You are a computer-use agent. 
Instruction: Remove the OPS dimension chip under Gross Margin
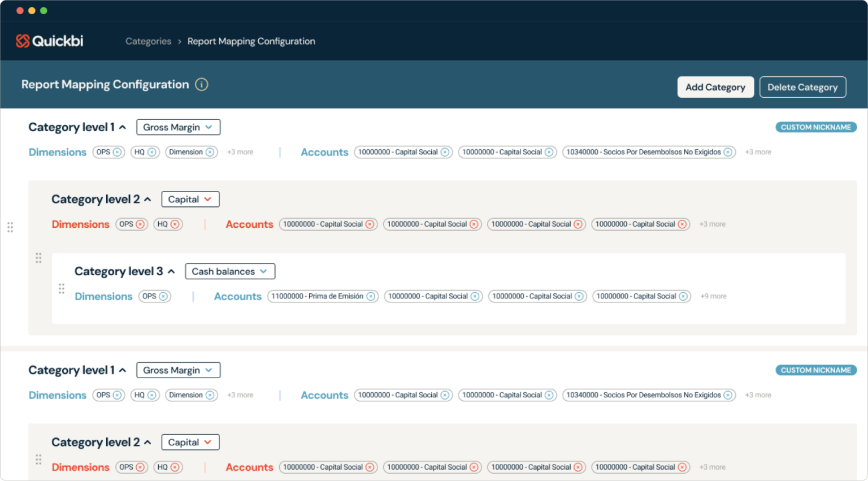[x=117, y=151]
